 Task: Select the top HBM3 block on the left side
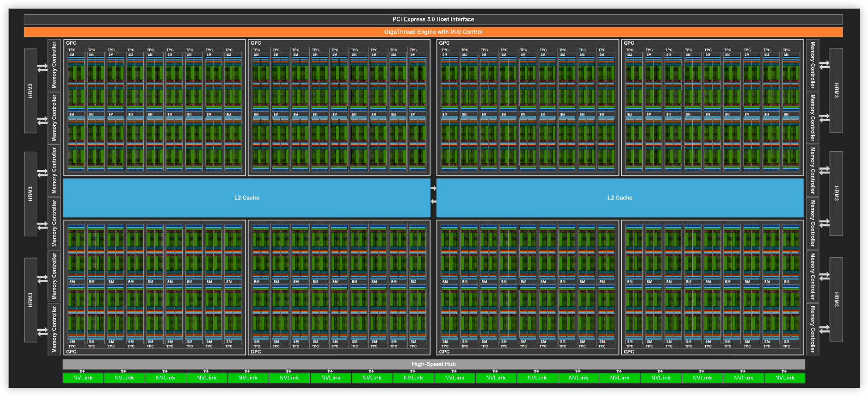(x=30, y=91)
